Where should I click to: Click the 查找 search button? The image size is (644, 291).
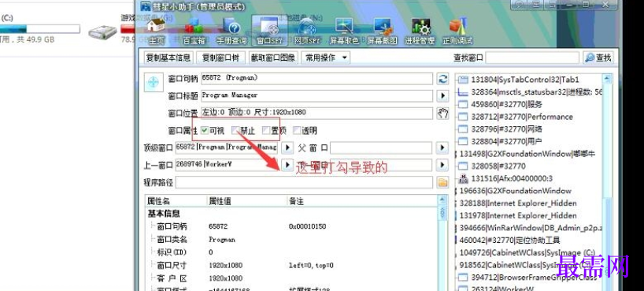598,58
